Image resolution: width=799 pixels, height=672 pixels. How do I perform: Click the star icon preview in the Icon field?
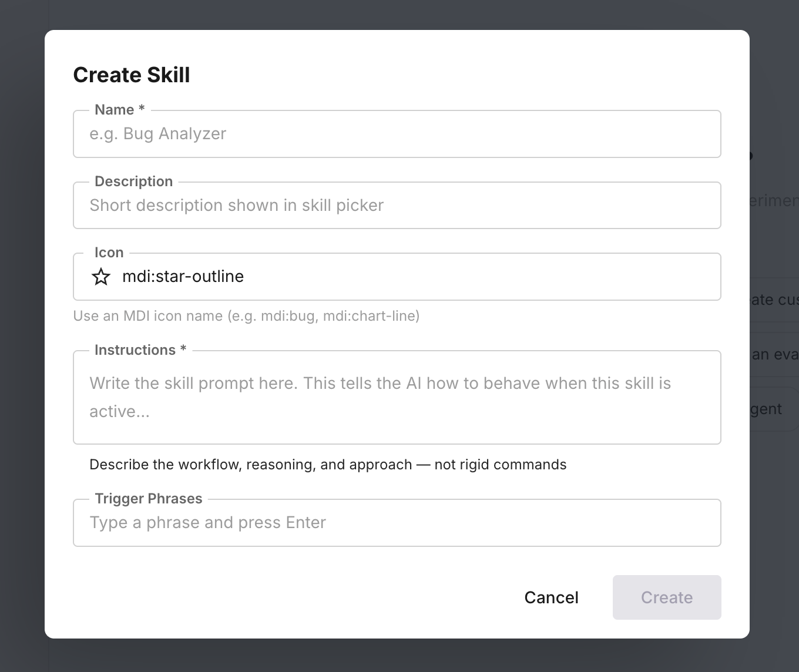[101, 277]
